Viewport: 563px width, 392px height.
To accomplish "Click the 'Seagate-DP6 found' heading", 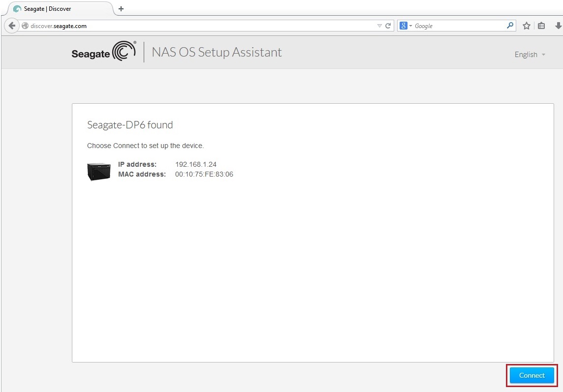I will pos(130,125).
